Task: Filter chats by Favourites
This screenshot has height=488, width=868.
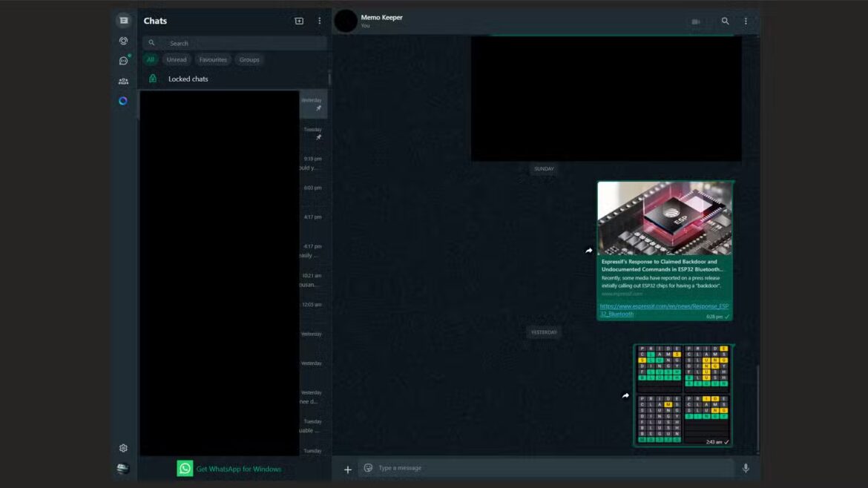Action: click(x=213, y=59)
